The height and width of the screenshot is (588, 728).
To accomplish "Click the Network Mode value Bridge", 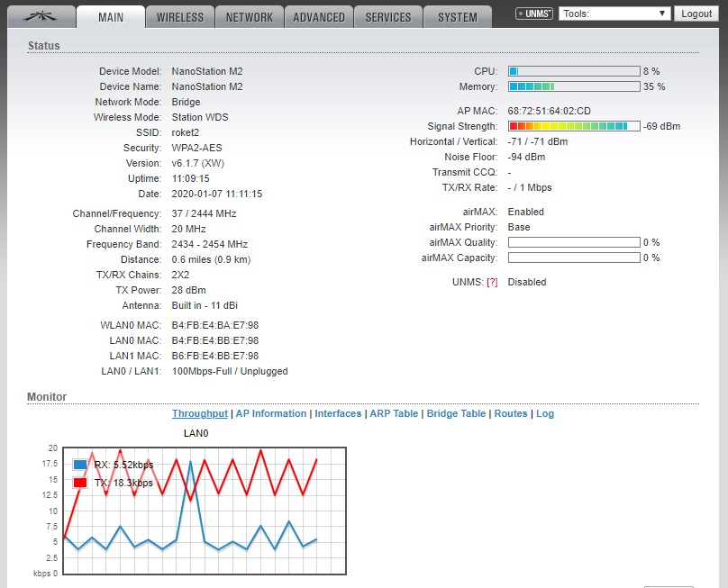I will click(x=187, y=102).
